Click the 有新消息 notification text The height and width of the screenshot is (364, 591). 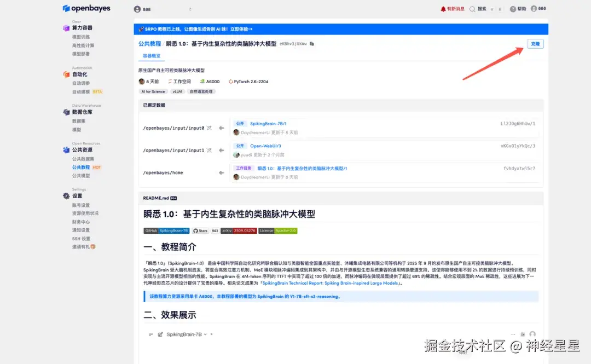pyautogui.click(x=456, y=9)
